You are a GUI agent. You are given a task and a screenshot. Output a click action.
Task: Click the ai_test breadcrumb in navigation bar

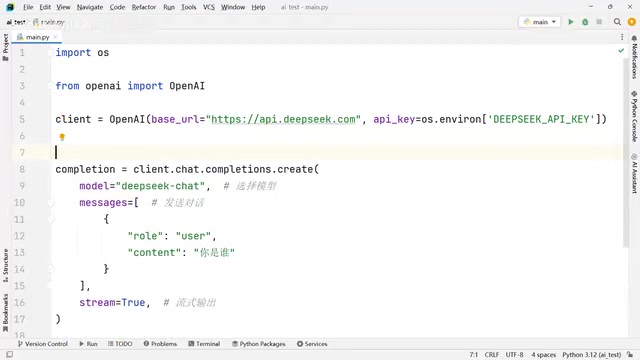click(x=16, y=22)
